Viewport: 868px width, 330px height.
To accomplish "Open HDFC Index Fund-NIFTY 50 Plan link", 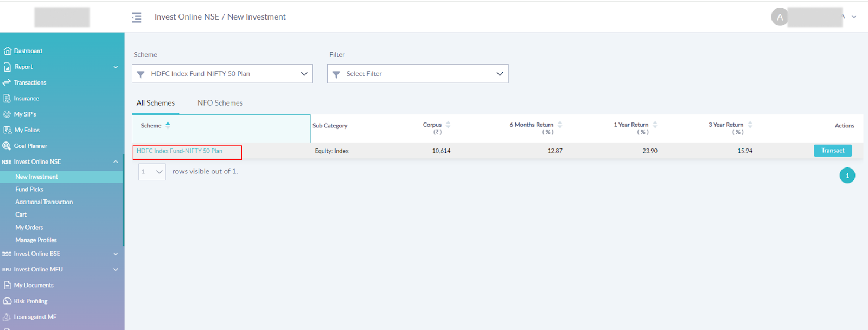I will pos(180,151).
